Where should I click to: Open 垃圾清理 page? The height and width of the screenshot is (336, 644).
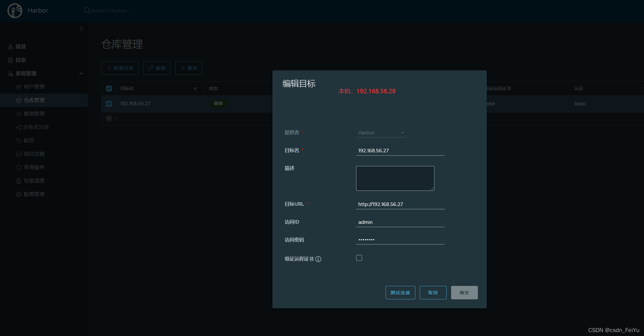(x=34, y=181)
